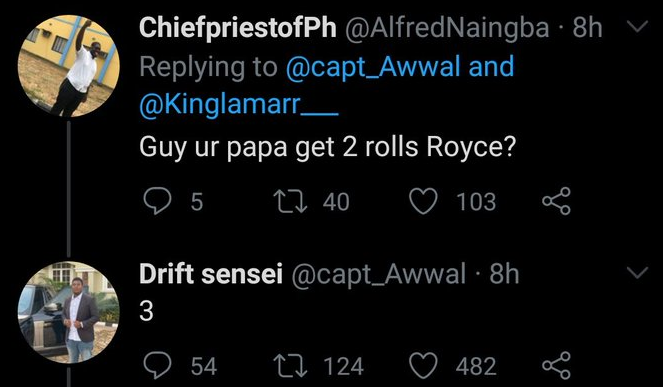View ChiefpriestofPh's profile picture
663x387 pixels.
(x=69, y=66)
